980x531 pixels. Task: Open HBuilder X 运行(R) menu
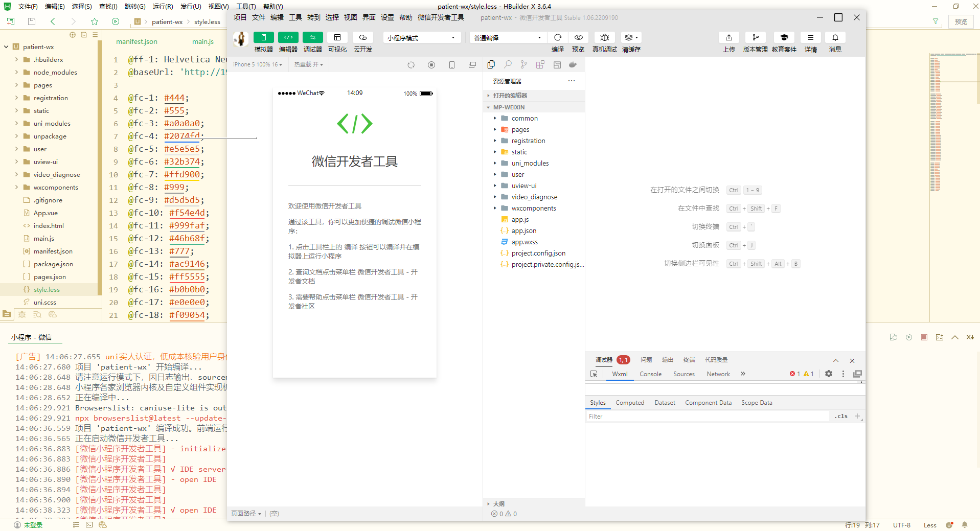(x=163, y=6)
